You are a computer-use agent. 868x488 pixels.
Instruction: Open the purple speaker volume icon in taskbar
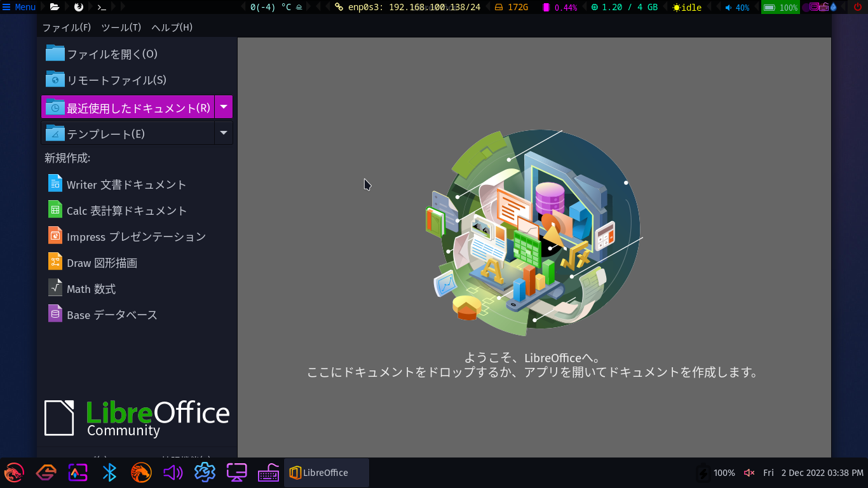coord(173,473)
